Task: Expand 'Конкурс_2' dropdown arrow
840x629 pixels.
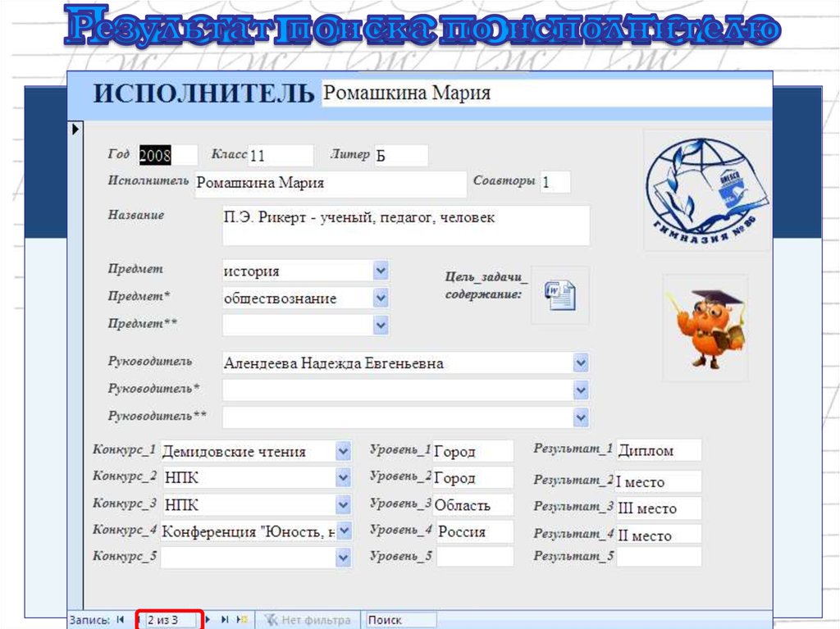Action: click(344, 477)
